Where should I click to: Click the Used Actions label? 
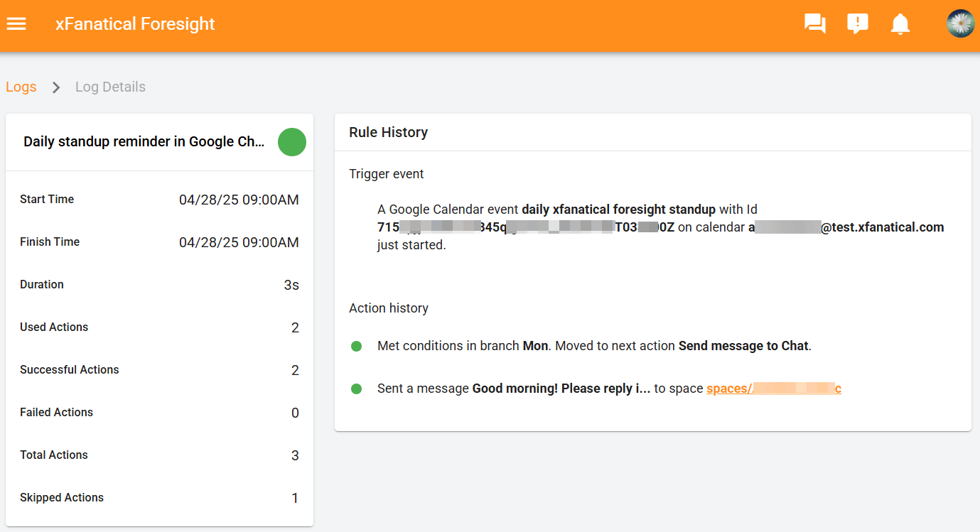click(x=54, y=327)
